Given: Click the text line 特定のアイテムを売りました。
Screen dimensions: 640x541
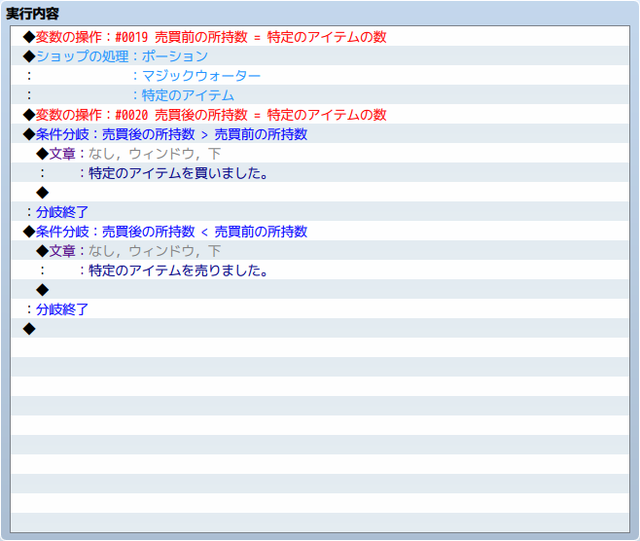Looking at the screenshot, I should (x=320, y=270).
